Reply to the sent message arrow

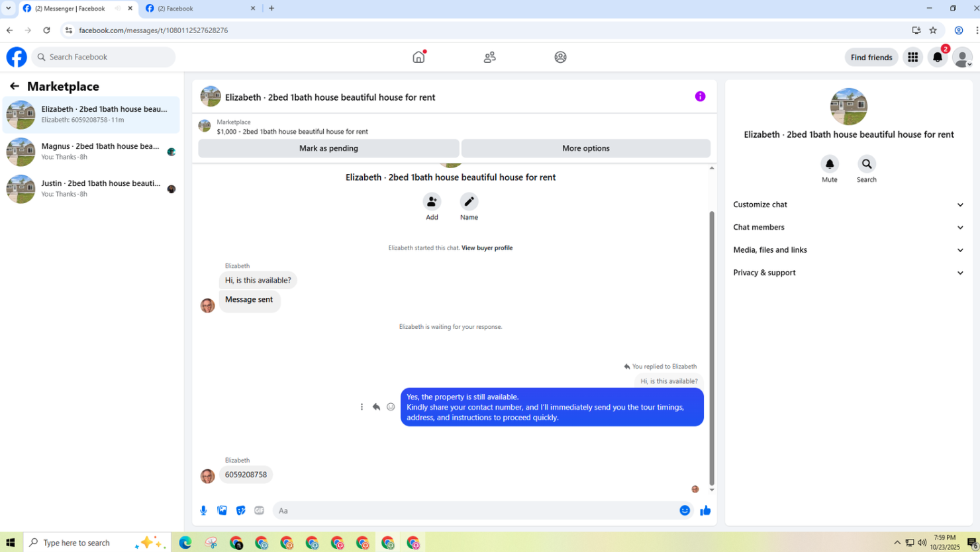click(376, 407)
